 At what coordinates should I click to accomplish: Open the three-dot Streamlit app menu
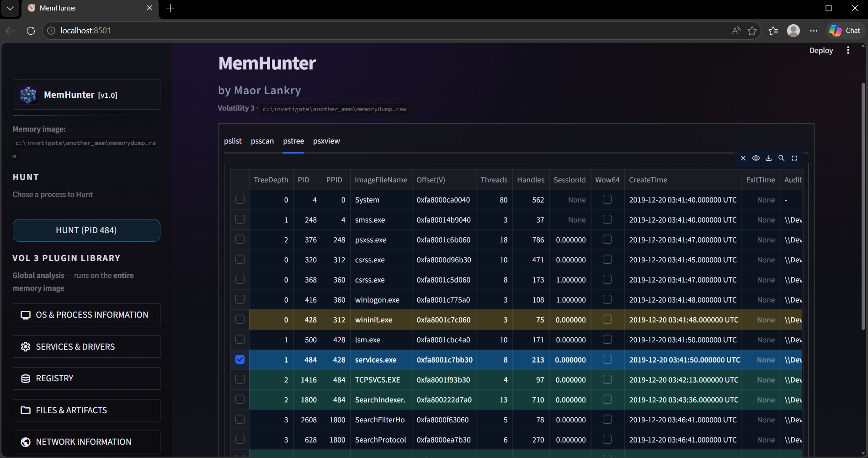tap(848, 50)
